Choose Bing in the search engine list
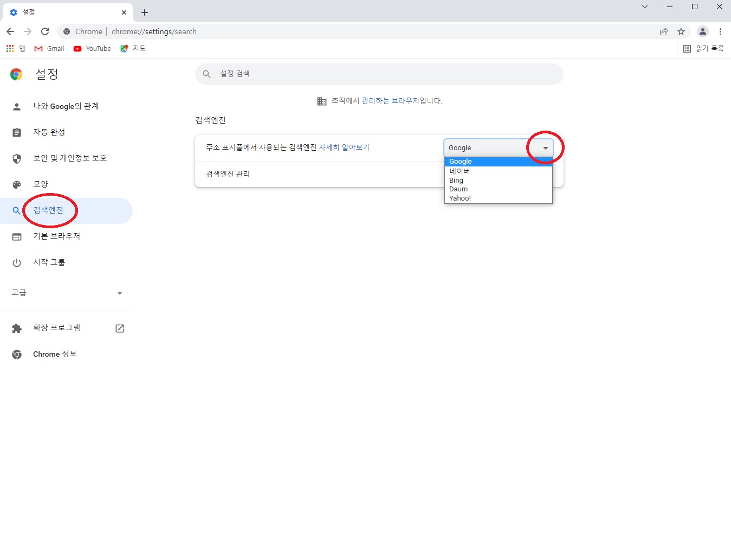 point(499,180)
